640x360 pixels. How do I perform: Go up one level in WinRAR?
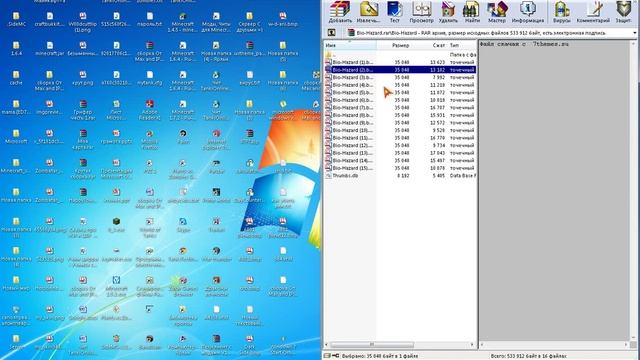(x=331, y=33)
